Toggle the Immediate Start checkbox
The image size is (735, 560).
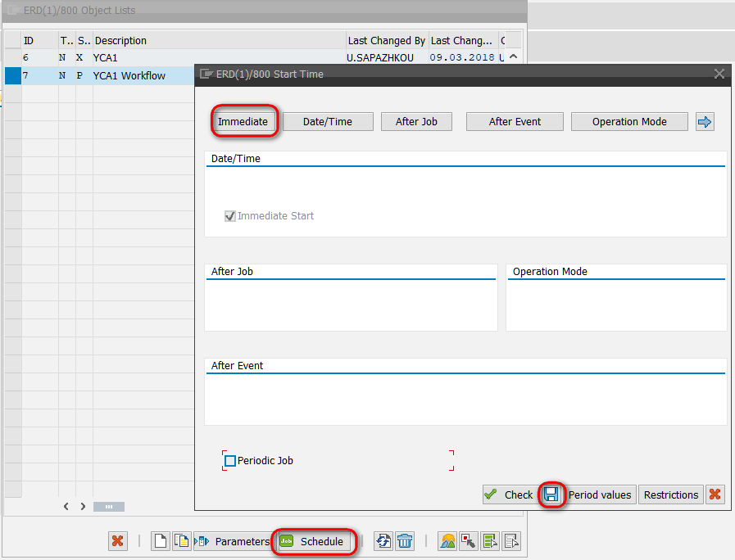230,216
